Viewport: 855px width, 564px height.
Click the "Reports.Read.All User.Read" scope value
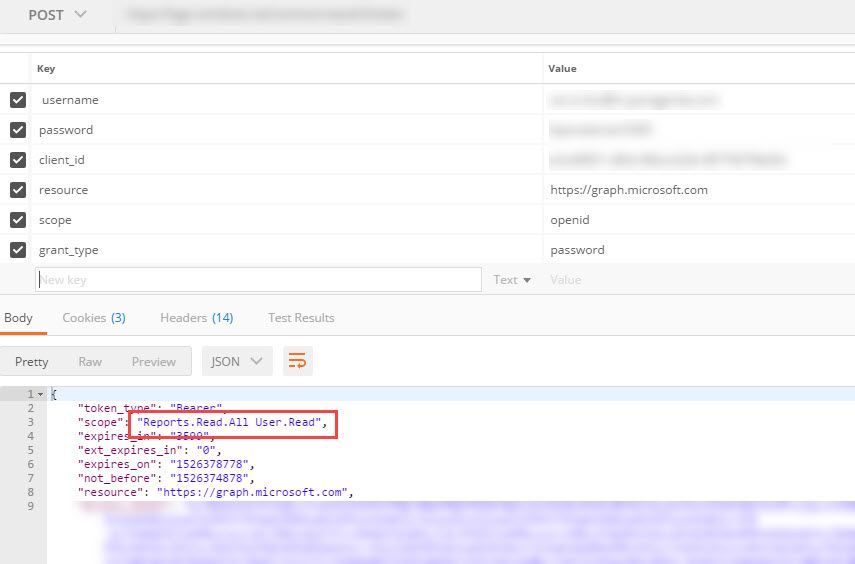pos(229,422)
